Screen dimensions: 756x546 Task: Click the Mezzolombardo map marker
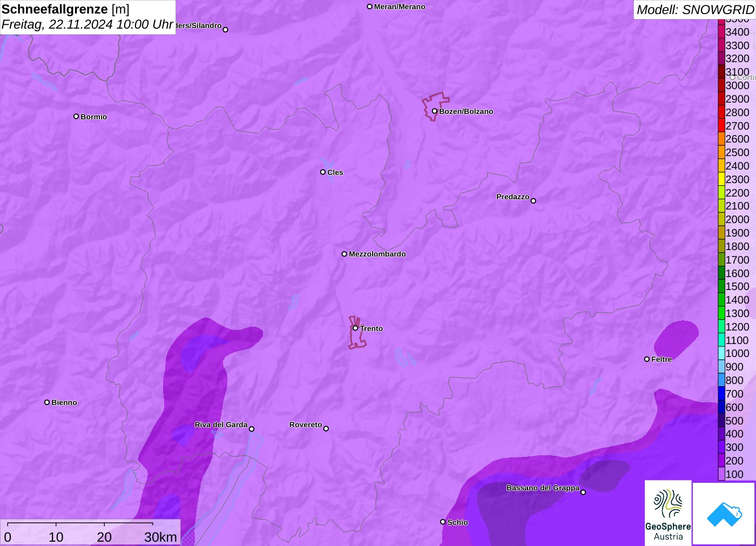344,253
